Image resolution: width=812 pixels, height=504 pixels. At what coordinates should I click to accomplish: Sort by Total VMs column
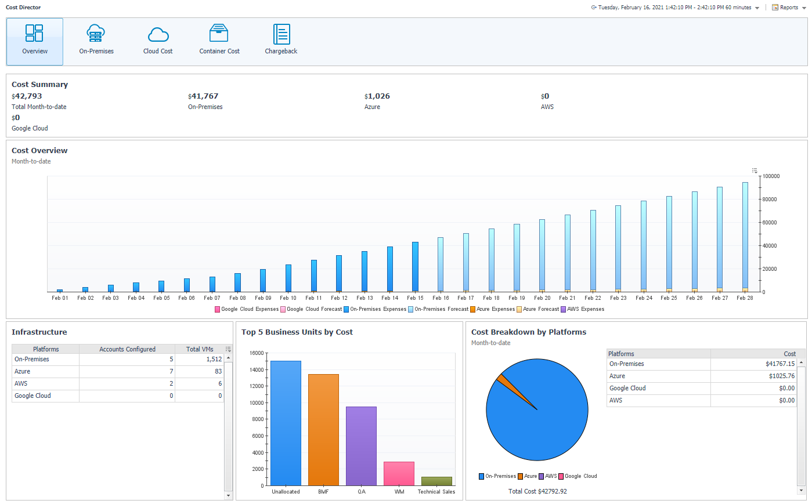coord(200,349)
